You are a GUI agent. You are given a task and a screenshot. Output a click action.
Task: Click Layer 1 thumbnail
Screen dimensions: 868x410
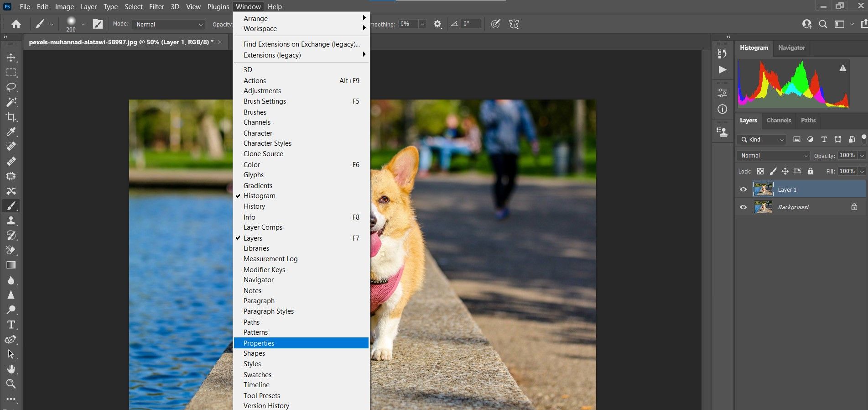(763, 189)
